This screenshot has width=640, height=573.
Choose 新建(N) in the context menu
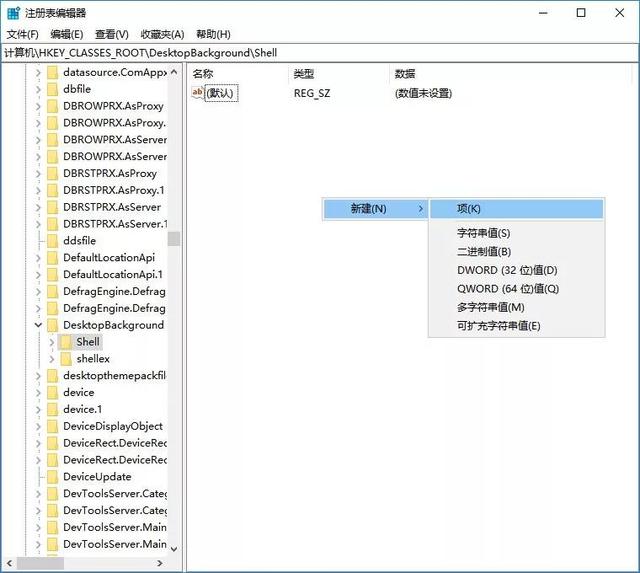point(375,209)
